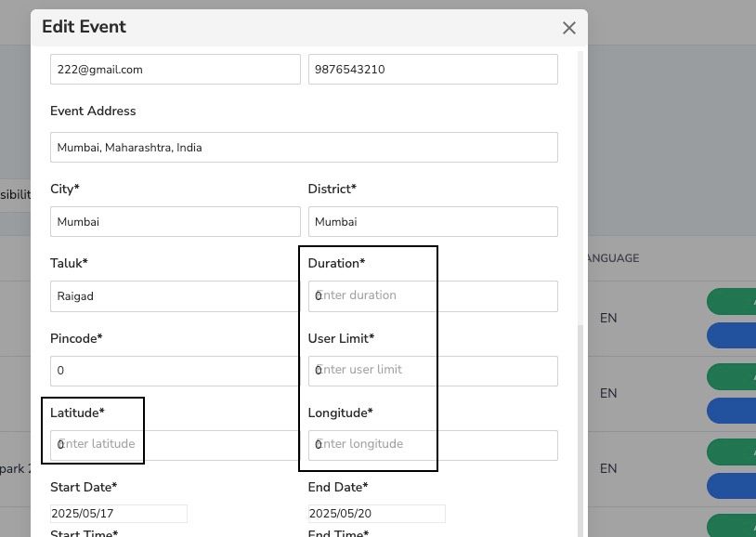
Task: Focus the Duration input field
Action: pos(433,296)
